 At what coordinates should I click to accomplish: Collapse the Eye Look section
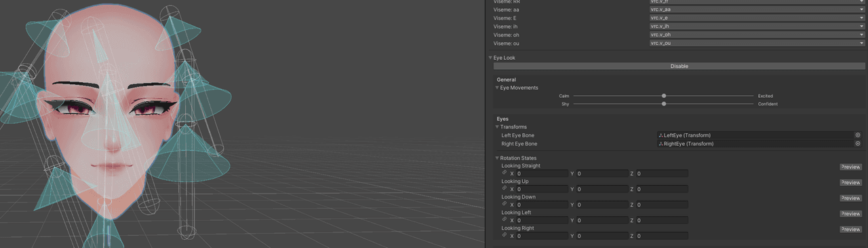pyautogui.click(x=490, y=58)
